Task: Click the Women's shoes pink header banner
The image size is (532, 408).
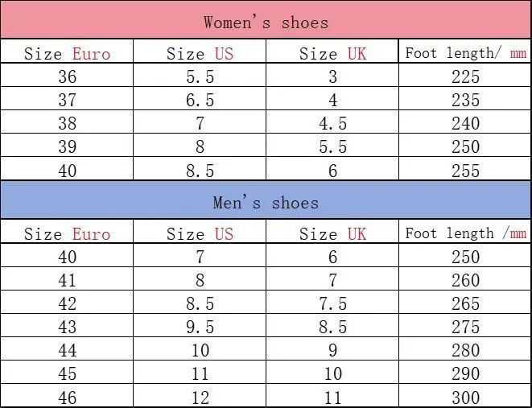Action: tap(266, 19)
